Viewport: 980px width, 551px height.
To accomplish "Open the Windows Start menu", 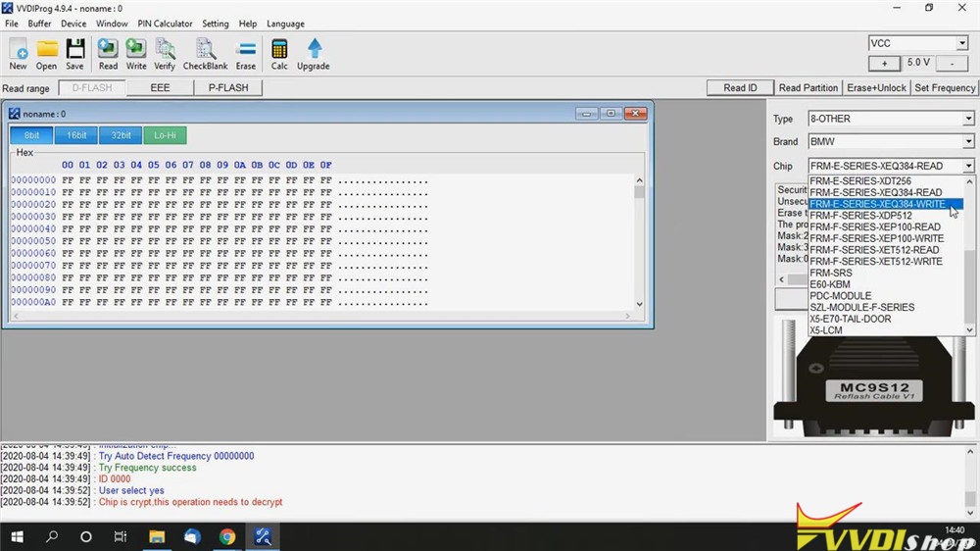I will click(17, 536).
